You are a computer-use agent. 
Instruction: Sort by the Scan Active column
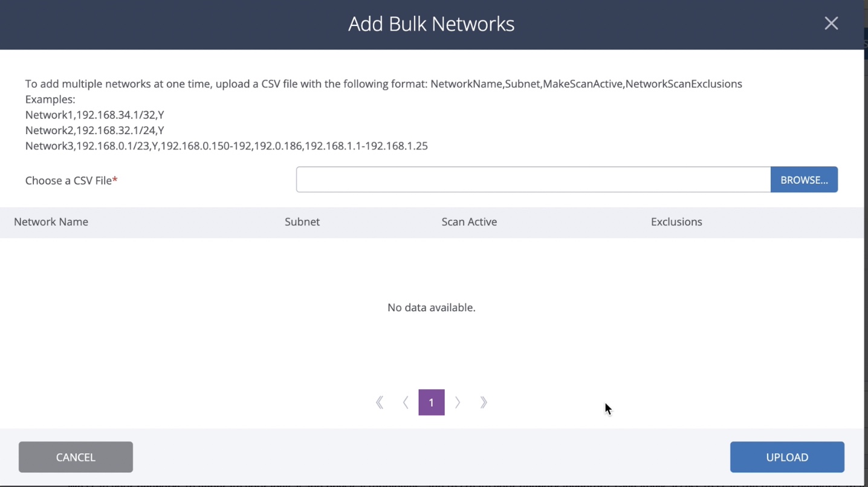[x=469, y=222]
